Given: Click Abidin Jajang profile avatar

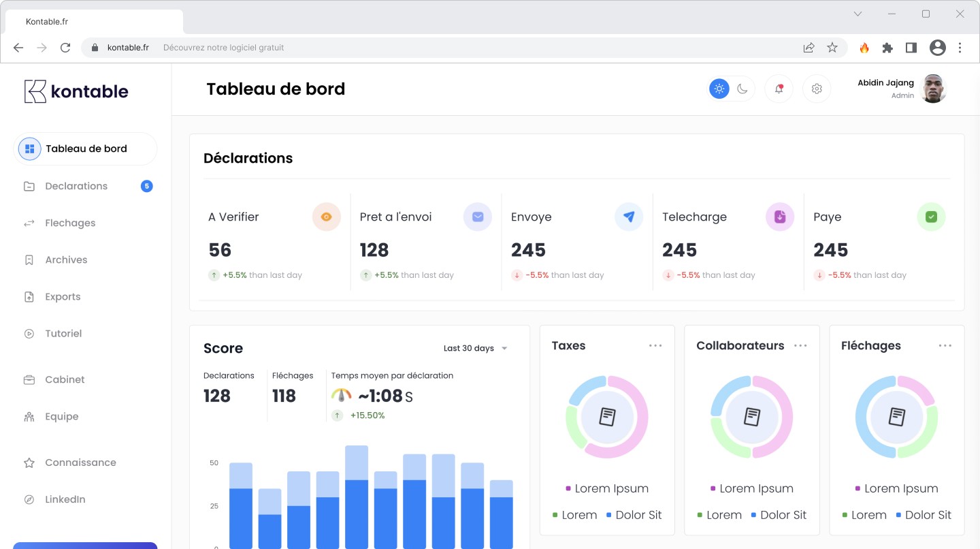Looking at the screenshot, I should pos(934,89).
